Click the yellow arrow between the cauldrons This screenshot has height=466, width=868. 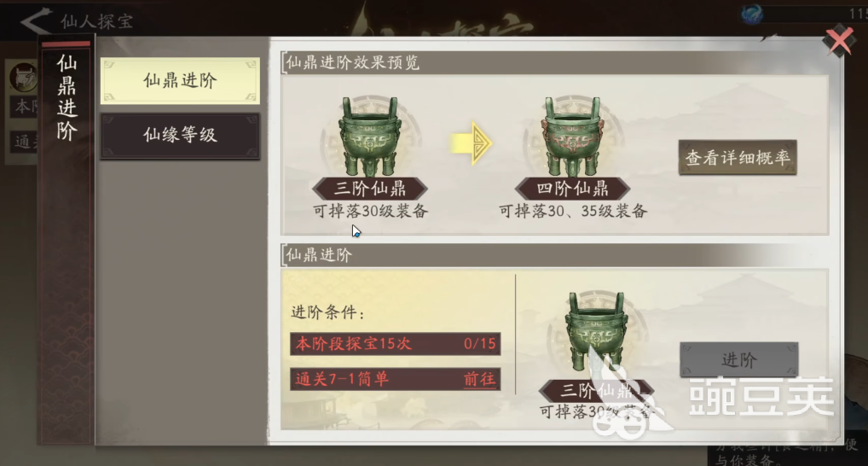(471, 143)
